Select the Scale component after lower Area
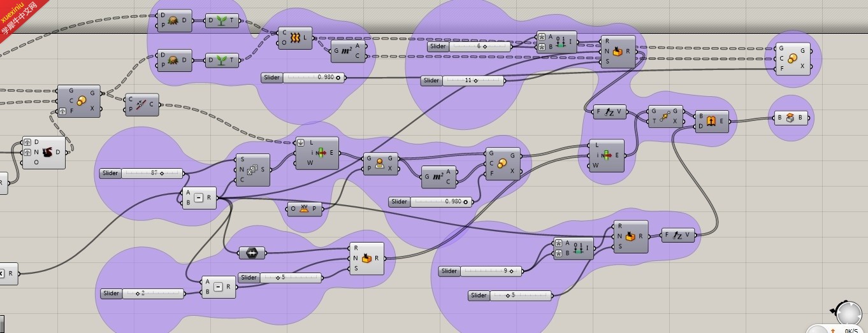 503,164
